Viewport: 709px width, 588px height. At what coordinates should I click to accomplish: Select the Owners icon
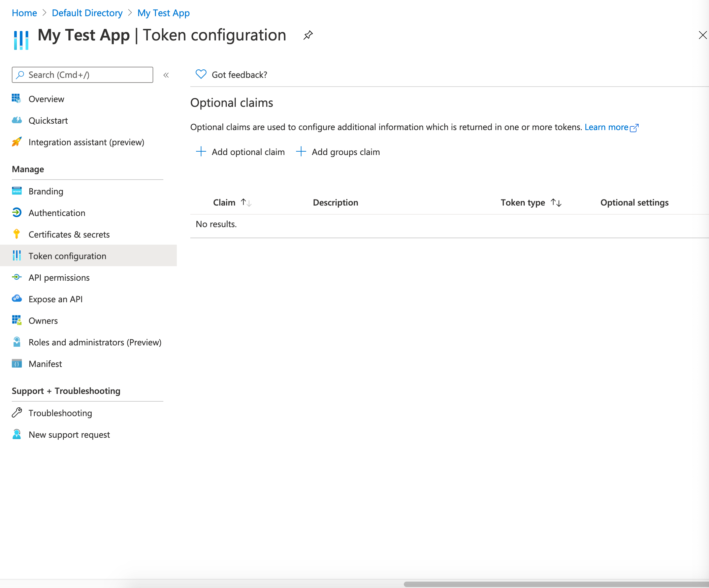click(17, 320)
